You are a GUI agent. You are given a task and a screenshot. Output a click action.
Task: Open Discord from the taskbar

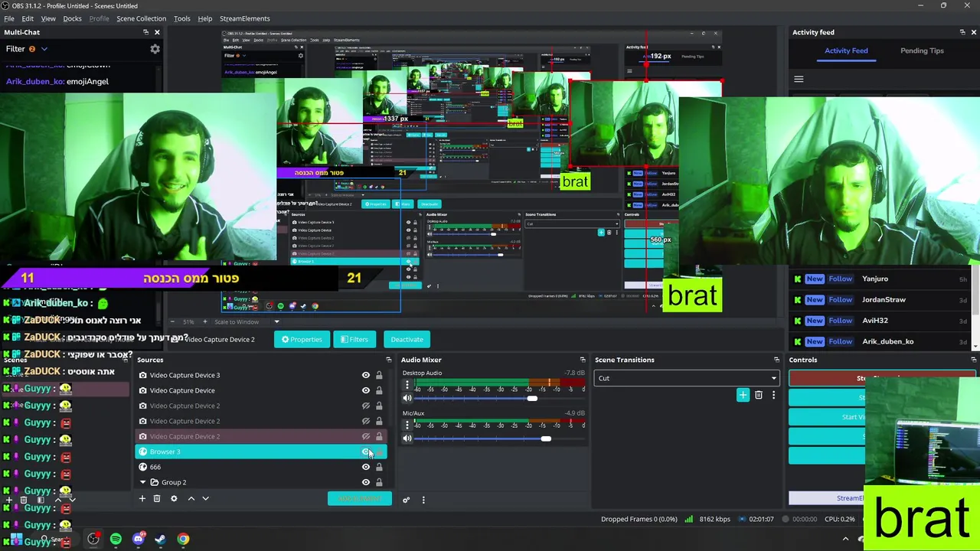tap(138, 539)
